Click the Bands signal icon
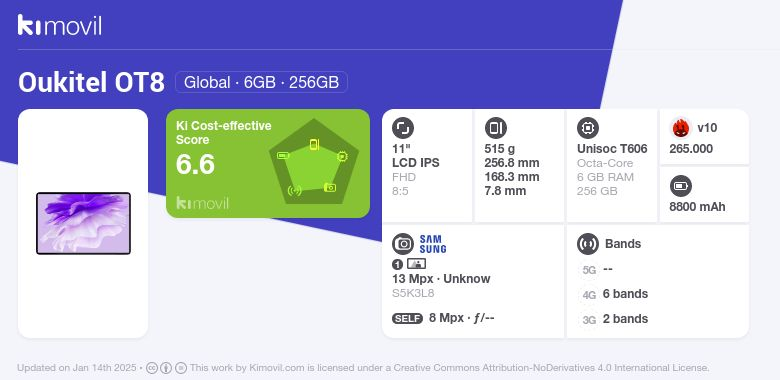Viewport: 780px width, 380px height. (588, 244)
